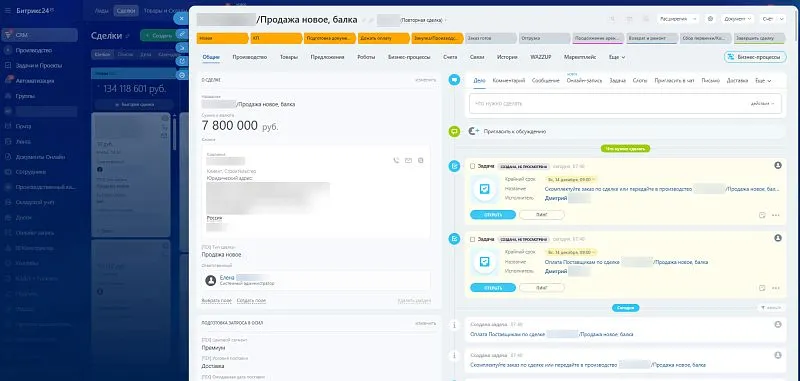Click the task icon of Скомплектуйте заказ card

click(x=484, y=189)
